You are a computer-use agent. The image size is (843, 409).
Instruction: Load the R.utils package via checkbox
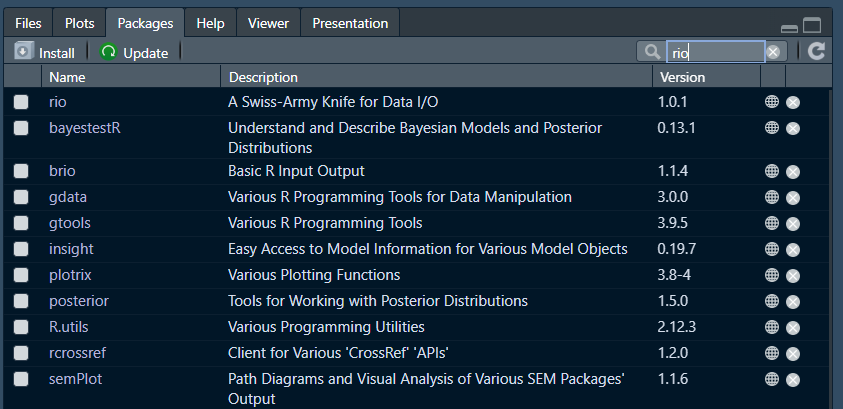pyautogui.click(x=21, y=327)
